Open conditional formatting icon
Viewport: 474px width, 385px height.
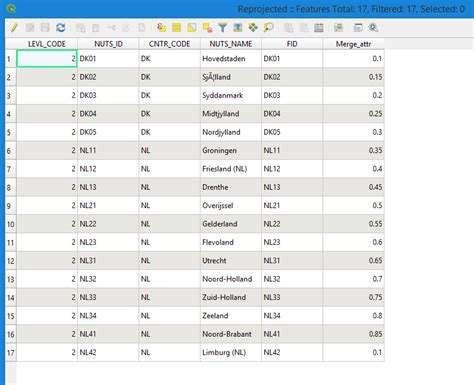(x=338, y=28)
